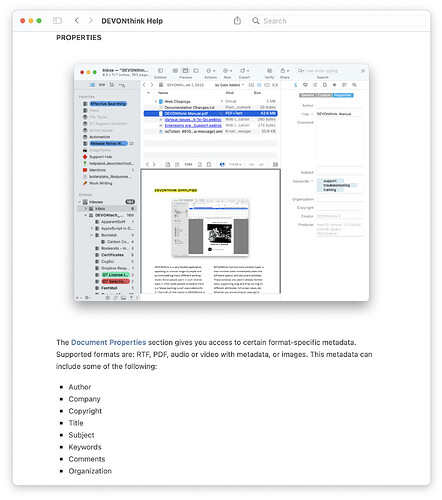
Task: Select DEVONthink Manual.pdf row in list
Action: [210, 113]
